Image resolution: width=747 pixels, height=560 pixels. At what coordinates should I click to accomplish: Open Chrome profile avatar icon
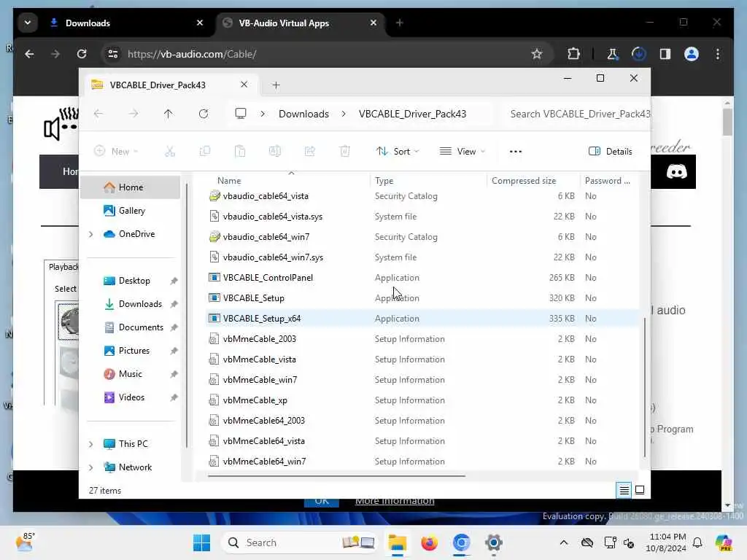(692, 54)
